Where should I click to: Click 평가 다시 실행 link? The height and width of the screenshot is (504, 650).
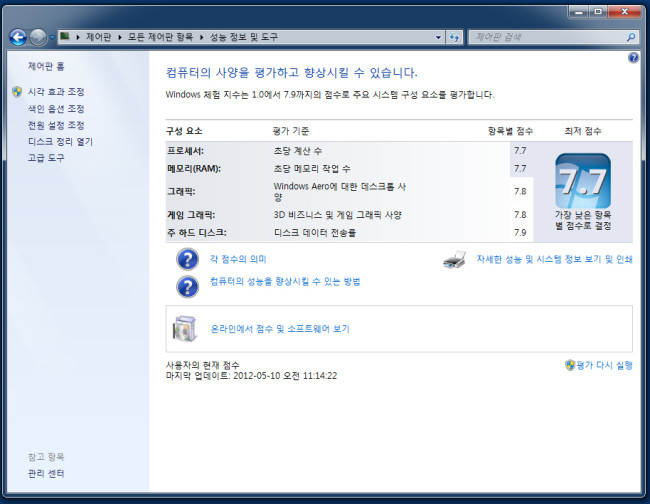pyautogui.click(x=604, y=365)
